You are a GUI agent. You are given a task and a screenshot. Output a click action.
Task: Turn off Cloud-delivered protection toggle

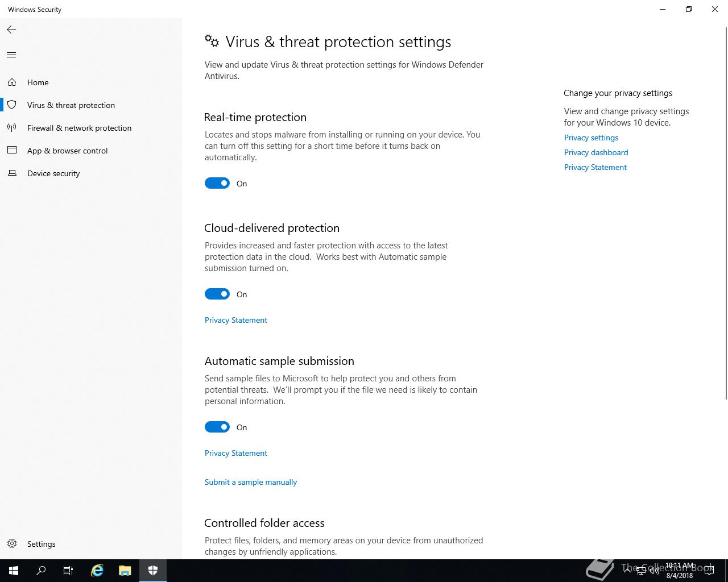point(217,294)
